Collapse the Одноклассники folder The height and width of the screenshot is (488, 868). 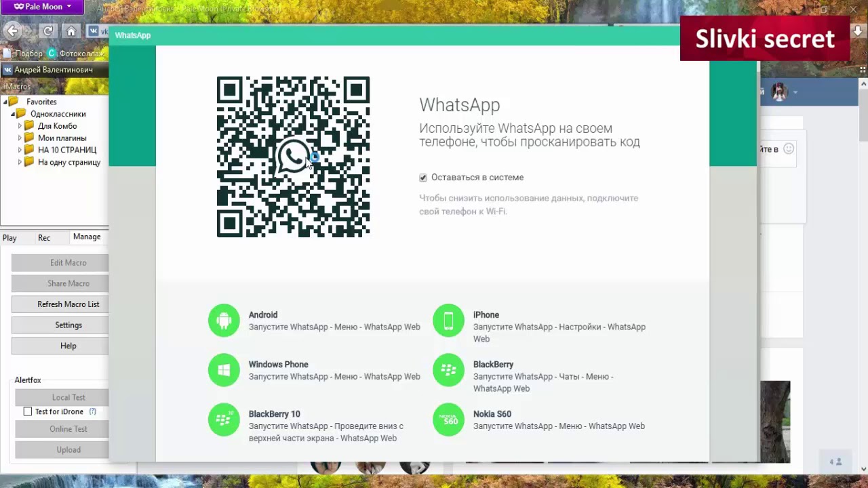coord(12,114)
